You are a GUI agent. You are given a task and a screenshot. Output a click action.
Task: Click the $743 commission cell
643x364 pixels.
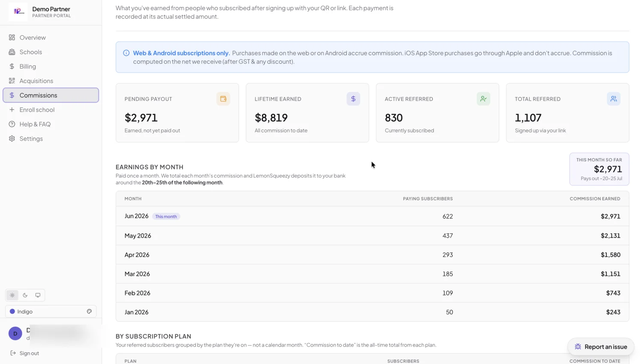tap(613, 293)
